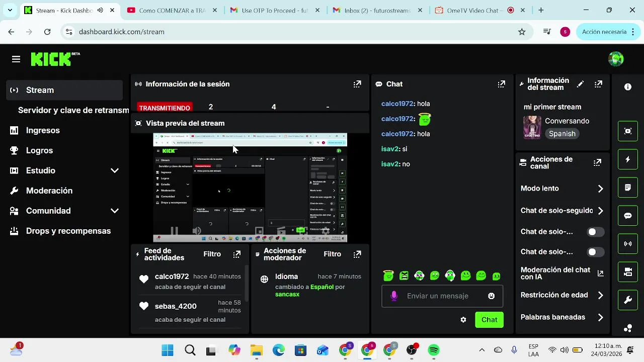Toggle the second Chat de solo-... switch
644x362 pixels.
click(x=596, y=252)
